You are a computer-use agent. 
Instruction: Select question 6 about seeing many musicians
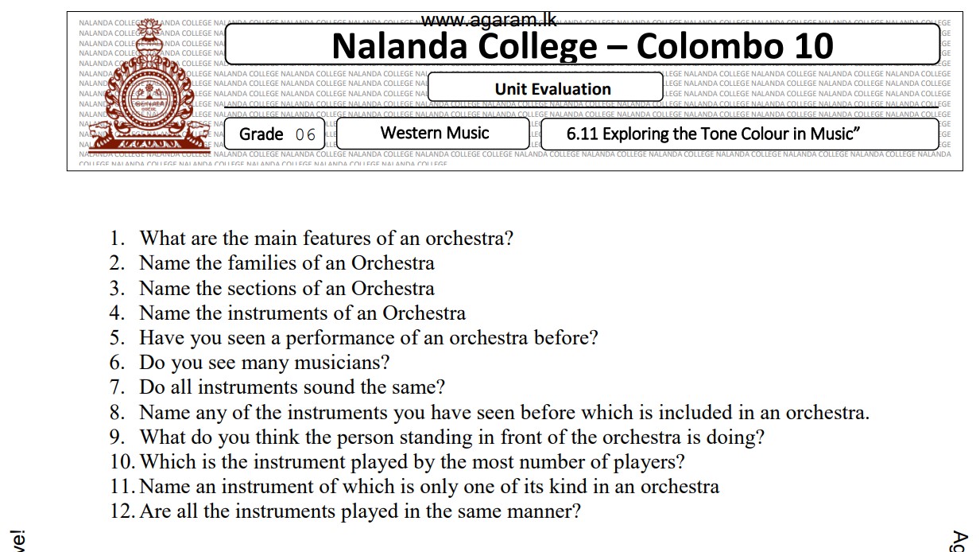pyautogui.click(x=264, y=363)
